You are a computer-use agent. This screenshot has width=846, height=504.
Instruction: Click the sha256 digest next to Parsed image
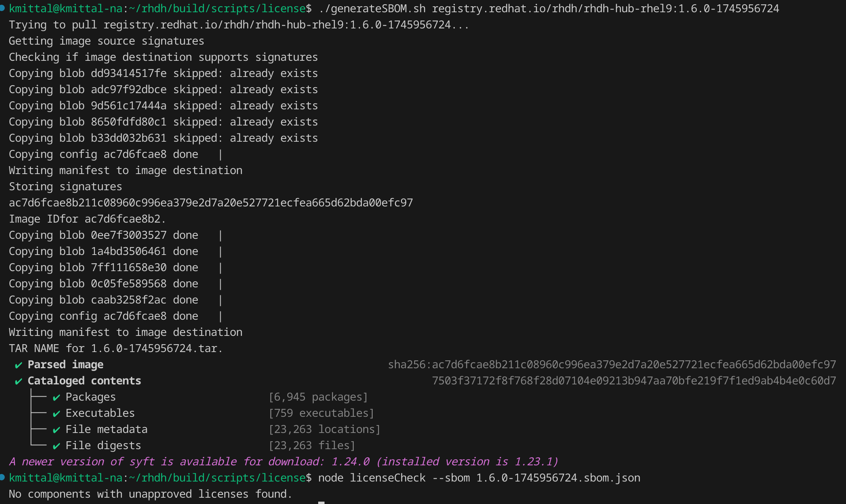click(x=612, y=365)
